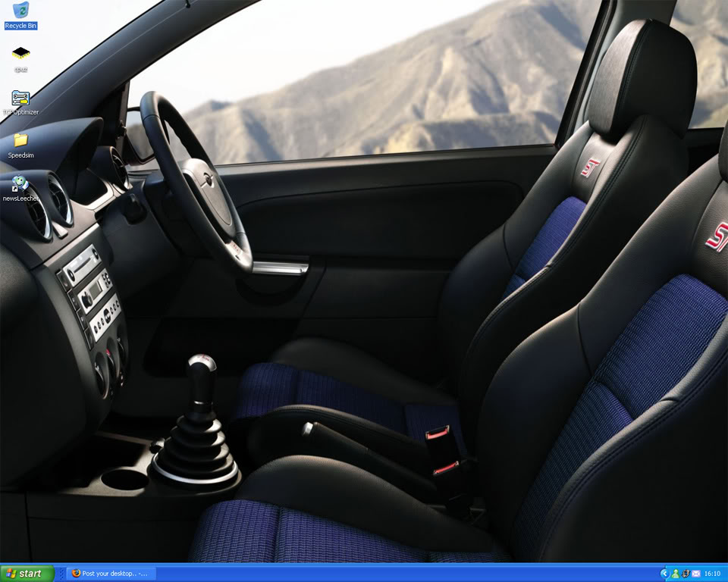Click the 'newsLeecher' shortcut label
This screenshot has width=728, height=582.
[20, 199]
